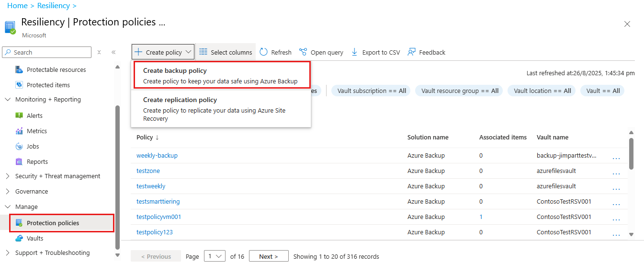
Task: Click the Jobs icon in sidebar
Action: pos(19,146)
